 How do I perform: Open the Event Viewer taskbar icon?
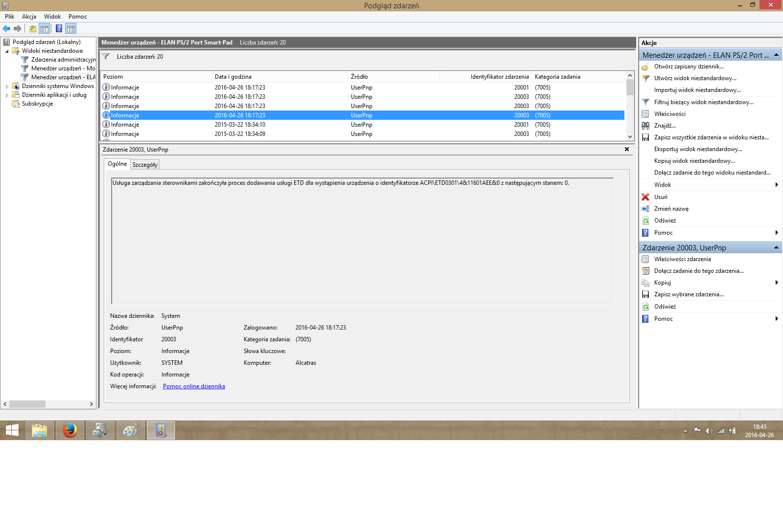pos(161,430)
